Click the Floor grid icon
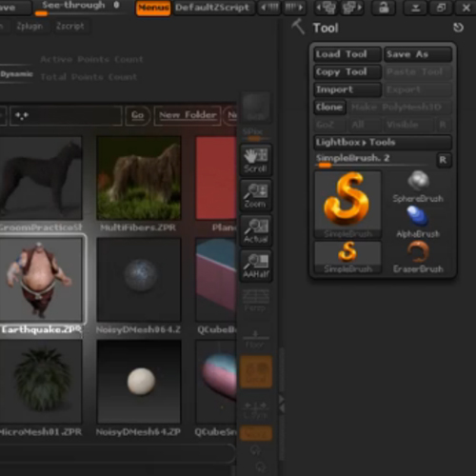This screenshot has width=476, height=476. (256, 339)
